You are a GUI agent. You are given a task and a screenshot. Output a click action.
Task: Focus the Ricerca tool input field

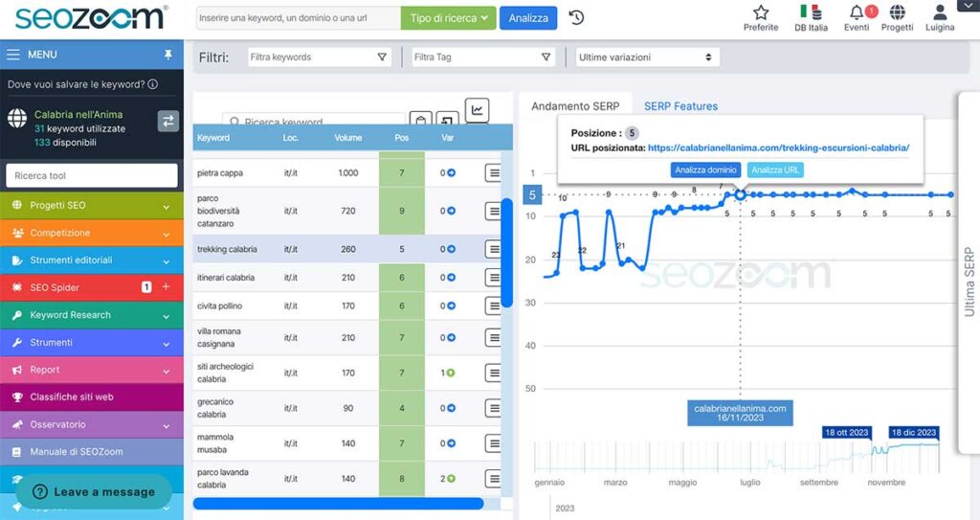point(92,176)
